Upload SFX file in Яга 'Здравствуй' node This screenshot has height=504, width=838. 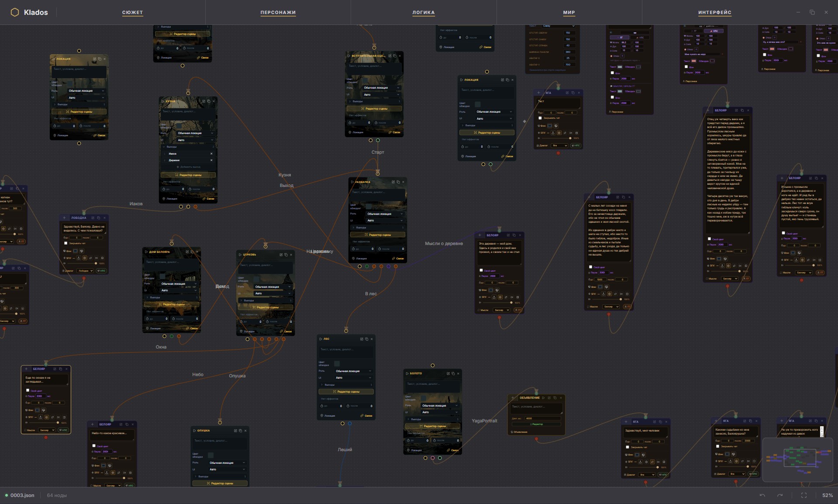coord(641,462)
